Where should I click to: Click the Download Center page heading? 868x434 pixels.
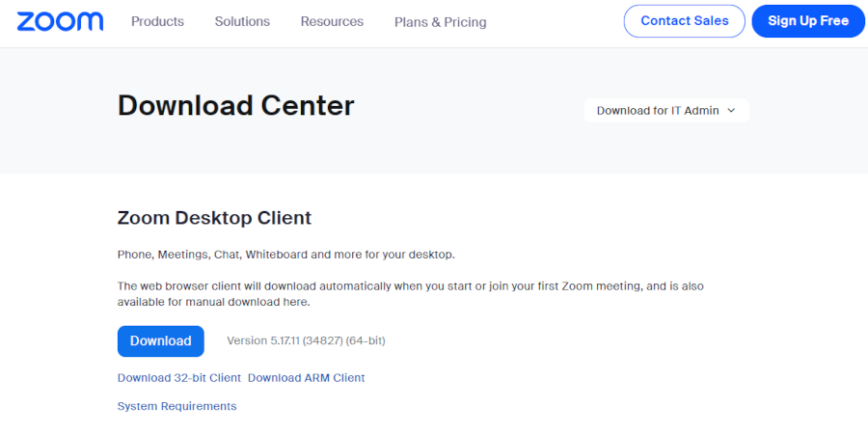236,105
